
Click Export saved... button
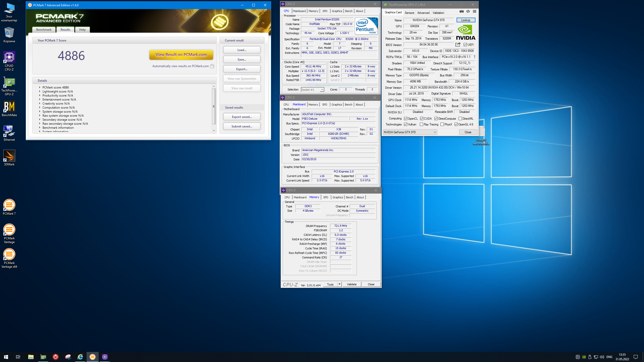click(x=242, y=117)
